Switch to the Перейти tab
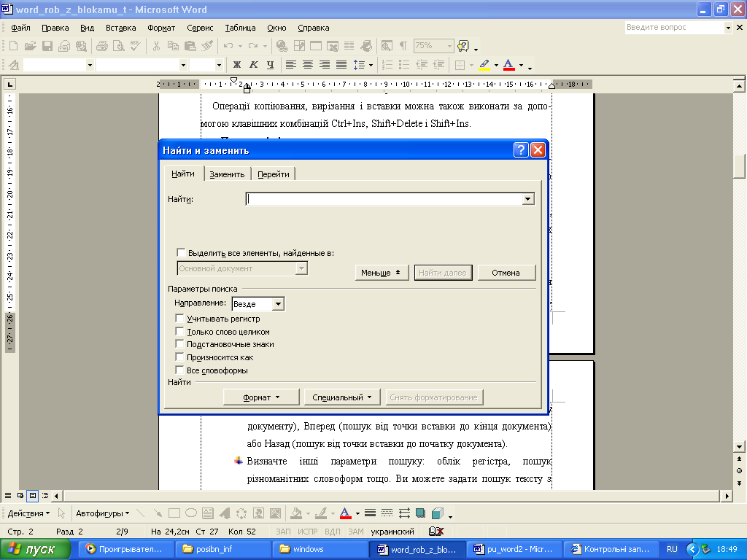The width and height of the screenshot is (747, 560). point(274,174)
